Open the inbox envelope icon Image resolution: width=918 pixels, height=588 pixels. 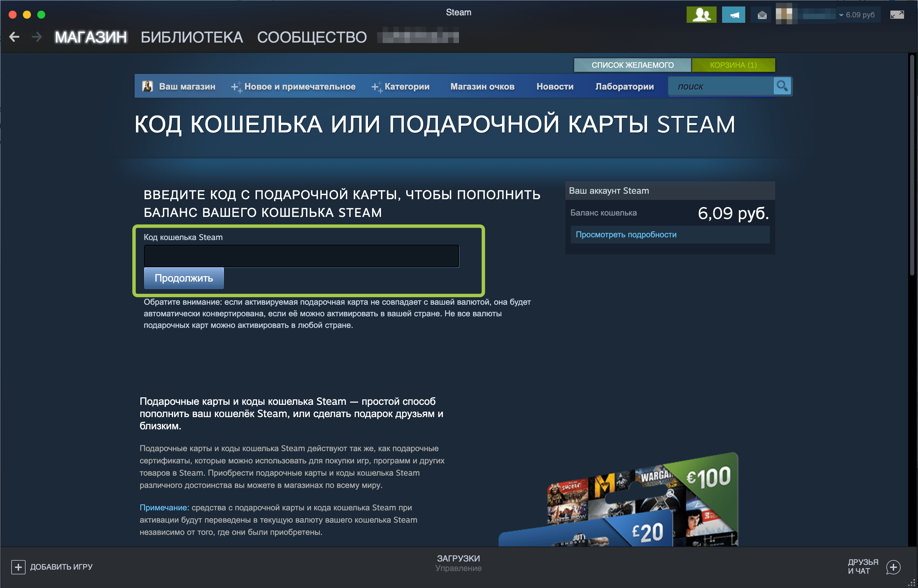point(762,15)
